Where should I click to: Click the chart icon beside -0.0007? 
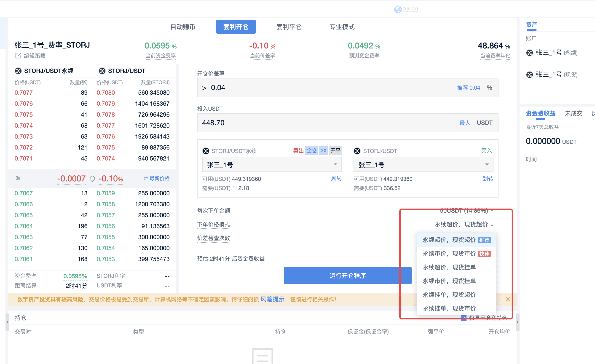click(x=17, y=179)
